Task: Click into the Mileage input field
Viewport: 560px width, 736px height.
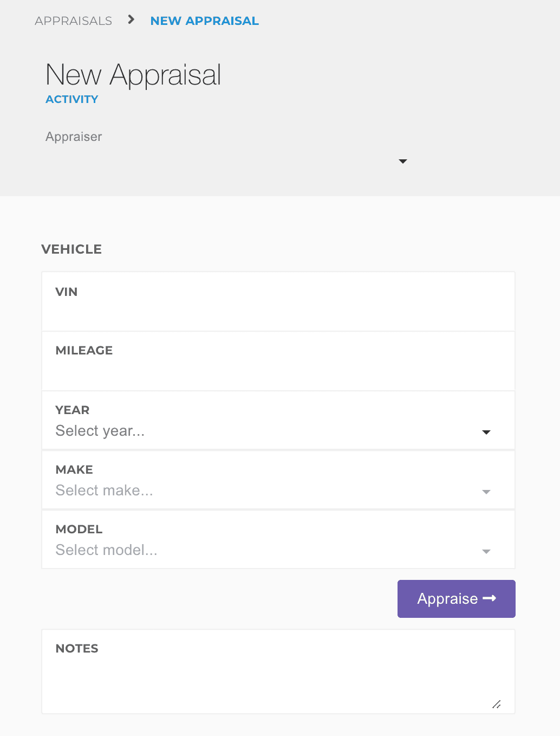Action: [278, 372]
